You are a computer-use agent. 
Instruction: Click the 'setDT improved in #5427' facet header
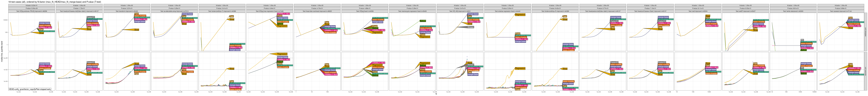745,11
